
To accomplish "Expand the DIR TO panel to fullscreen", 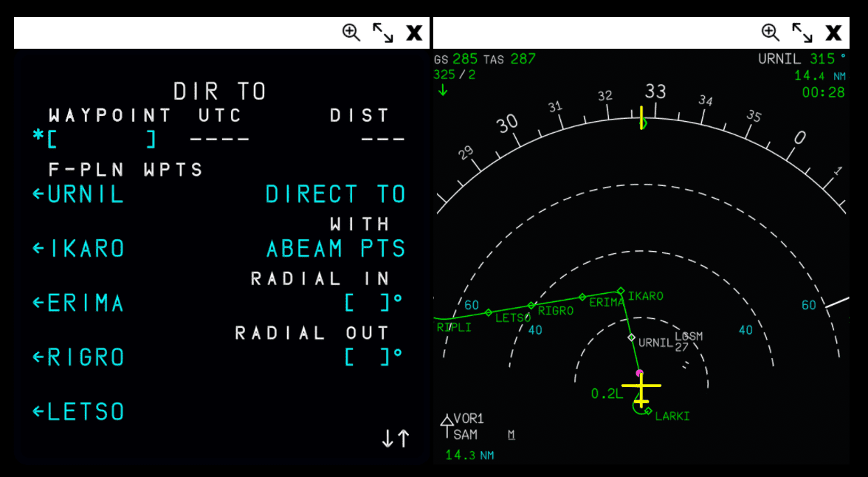I will 382,32.
